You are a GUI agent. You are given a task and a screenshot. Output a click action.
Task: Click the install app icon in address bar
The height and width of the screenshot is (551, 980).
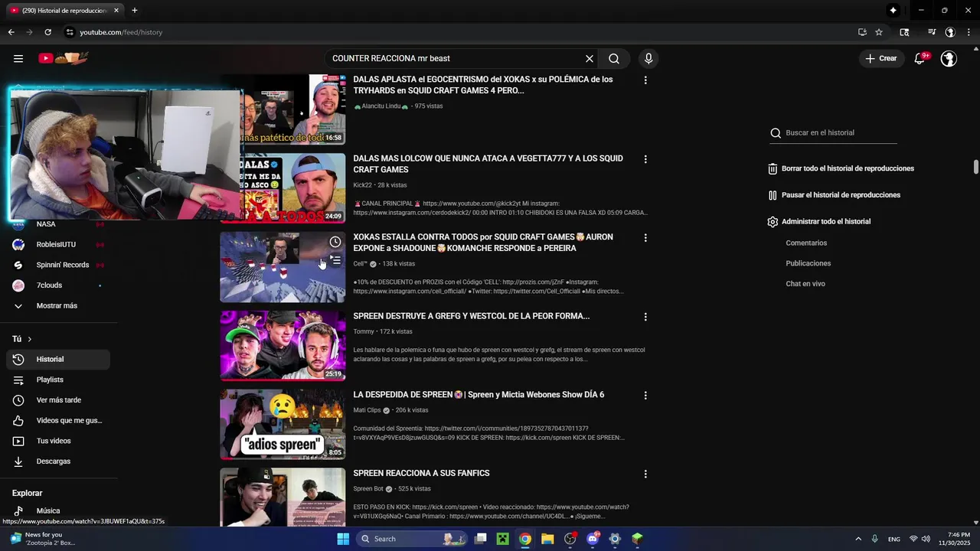tap(862, 32)
